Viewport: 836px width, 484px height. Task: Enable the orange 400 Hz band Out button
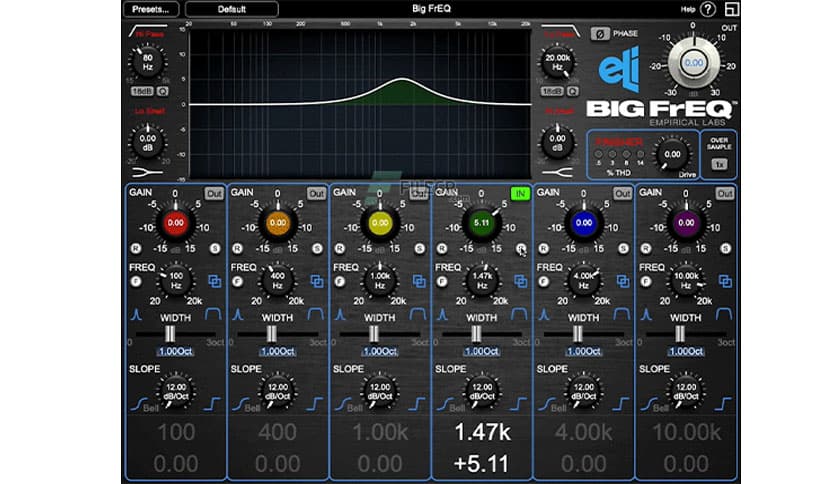click(x=316, y=193)
